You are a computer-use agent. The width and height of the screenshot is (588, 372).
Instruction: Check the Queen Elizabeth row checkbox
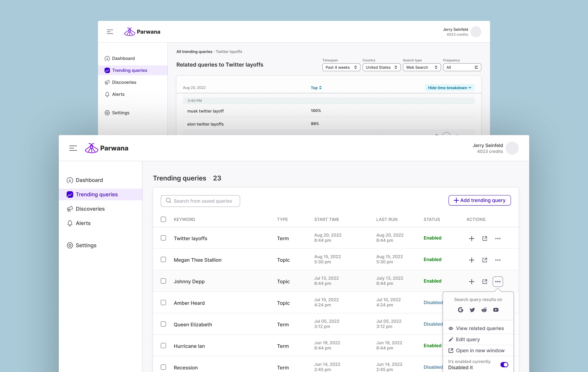tap(163, 324)
